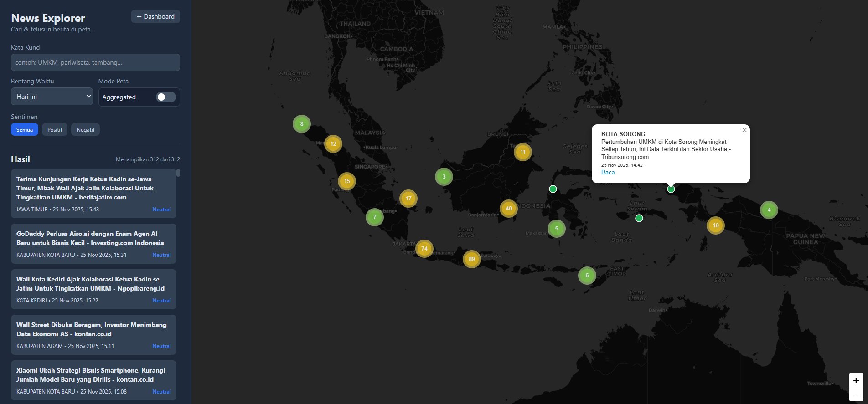Click the map zoom out minus button
This screenshot has height=404, width=868.
pos(856,394)
